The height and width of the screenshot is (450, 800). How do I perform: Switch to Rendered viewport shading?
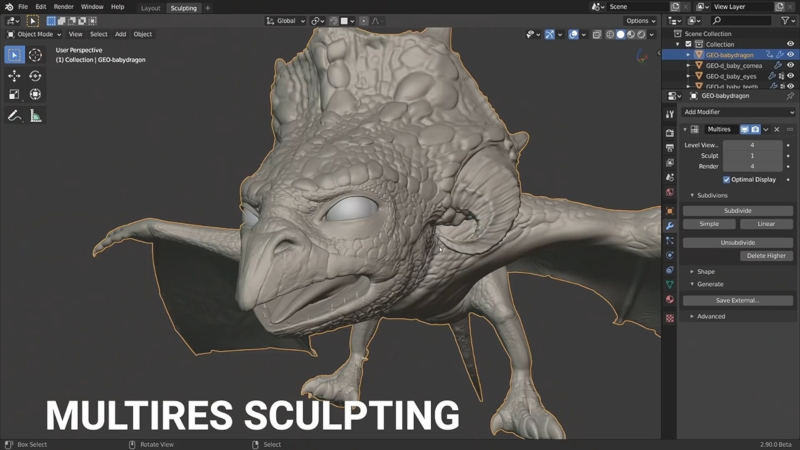tap(641, 35)
